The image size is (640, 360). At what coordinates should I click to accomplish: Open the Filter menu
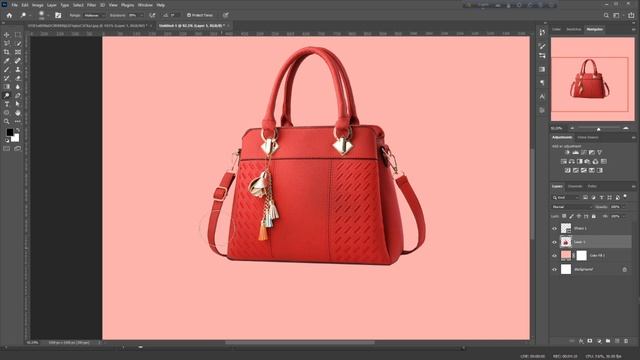(91, 5)
